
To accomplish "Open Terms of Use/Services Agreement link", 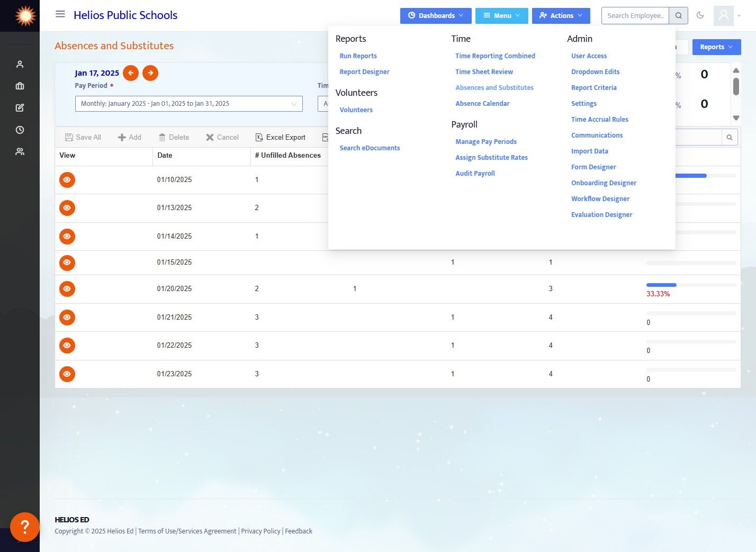I will 187,531.
